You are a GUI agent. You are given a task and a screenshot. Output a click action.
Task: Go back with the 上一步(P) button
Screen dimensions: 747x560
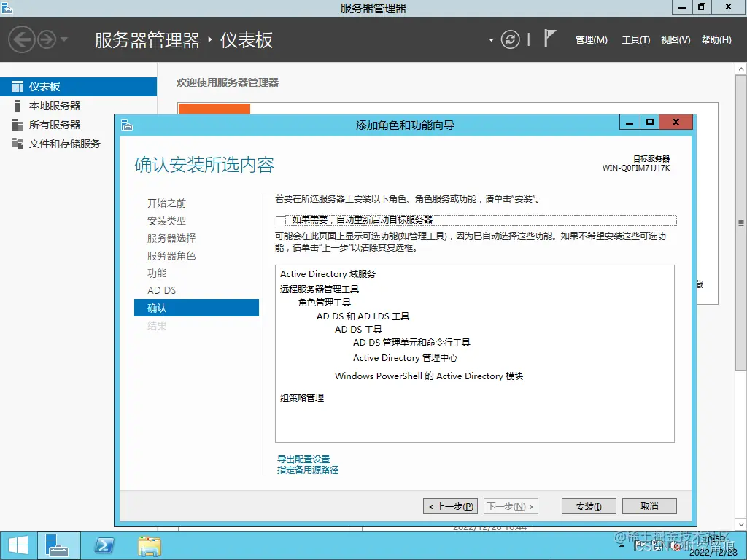(450, 505)
